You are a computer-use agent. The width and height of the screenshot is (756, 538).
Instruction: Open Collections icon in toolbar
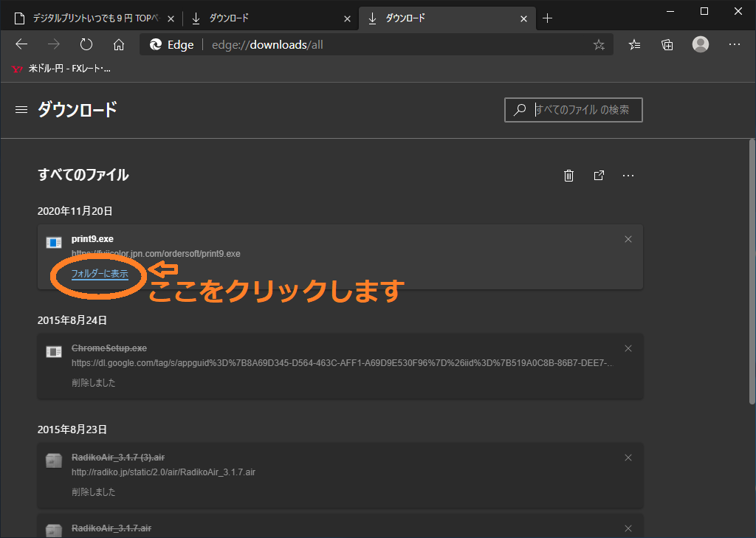(x=667, y=45)
